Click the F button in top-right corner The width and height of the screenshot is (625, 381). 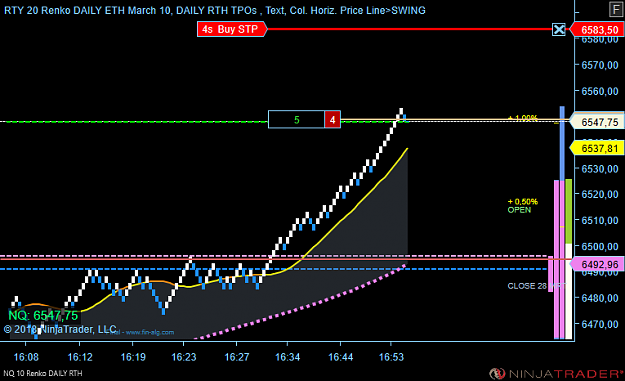[616, 9]
